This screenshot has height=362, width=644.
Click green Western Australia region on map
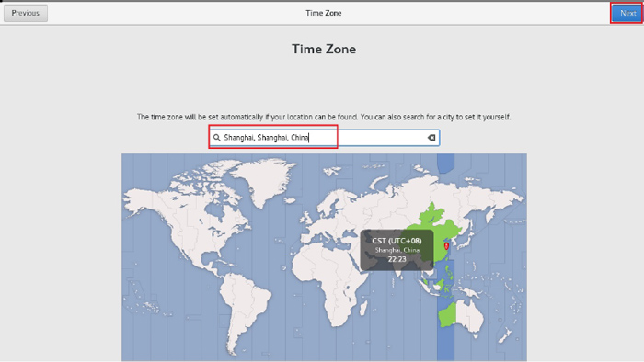pyautogui.click(x=448, y=314)
